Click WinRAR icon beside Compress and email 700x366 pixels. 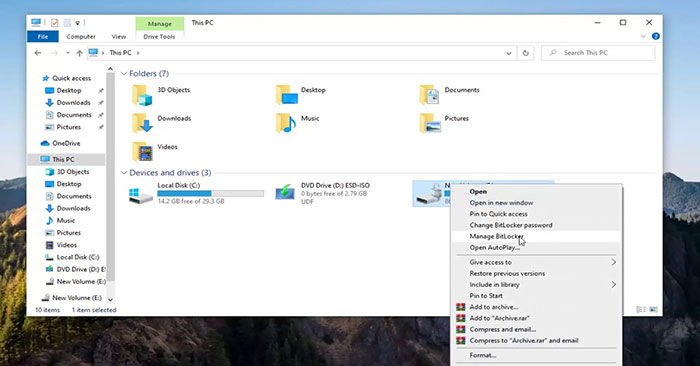click(x=461, y=329)
